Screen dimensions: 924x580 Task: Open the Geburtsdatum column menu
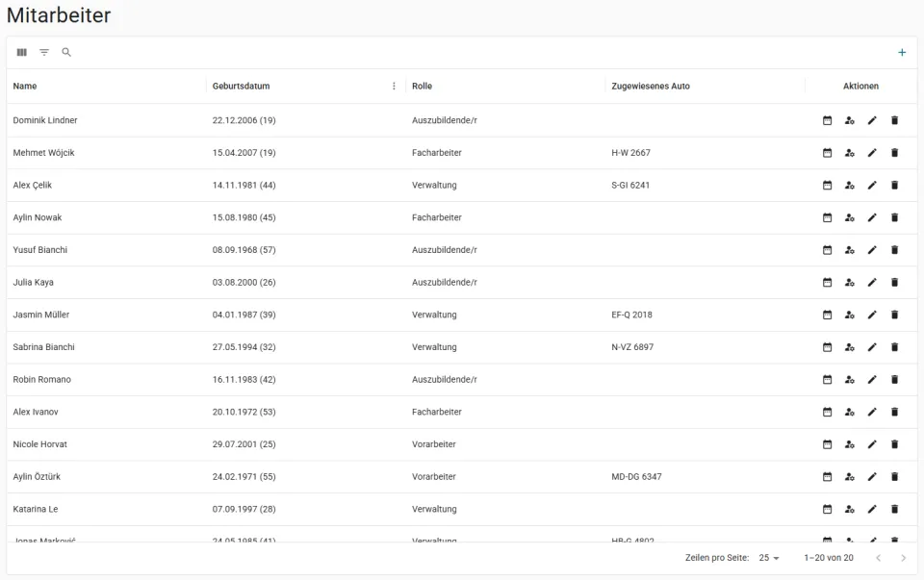(x=394, y=86)
